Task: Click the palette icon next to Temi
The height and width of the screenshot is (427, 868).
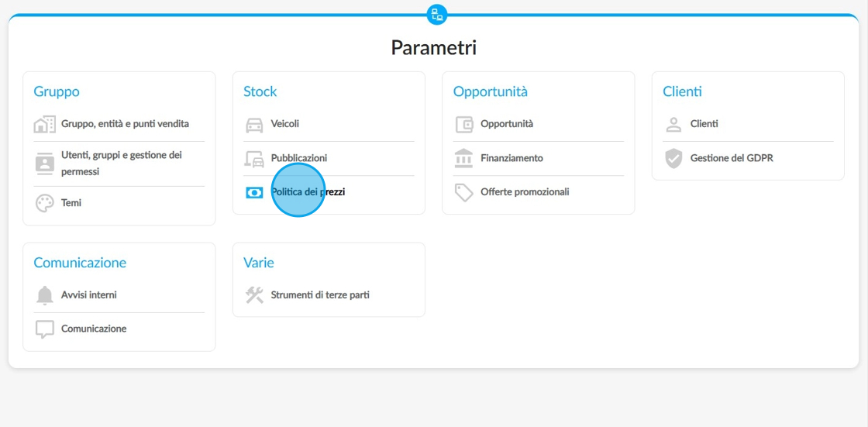Action: click(x=44, y=203)
